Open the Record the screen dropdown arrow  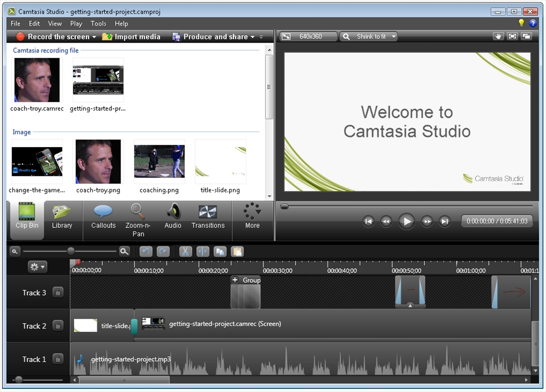click(x=94, y=36)
